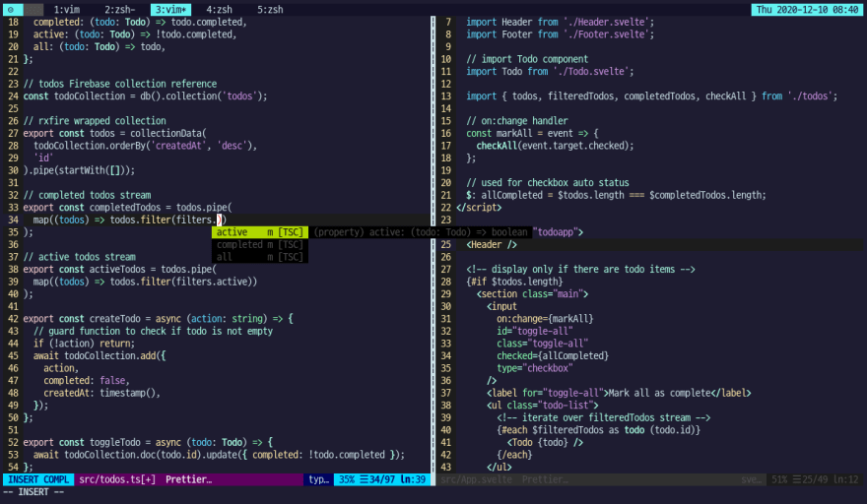Click the right pane 51% 25/49 indicator
The image size is (867, 504).
click(815, 479)
